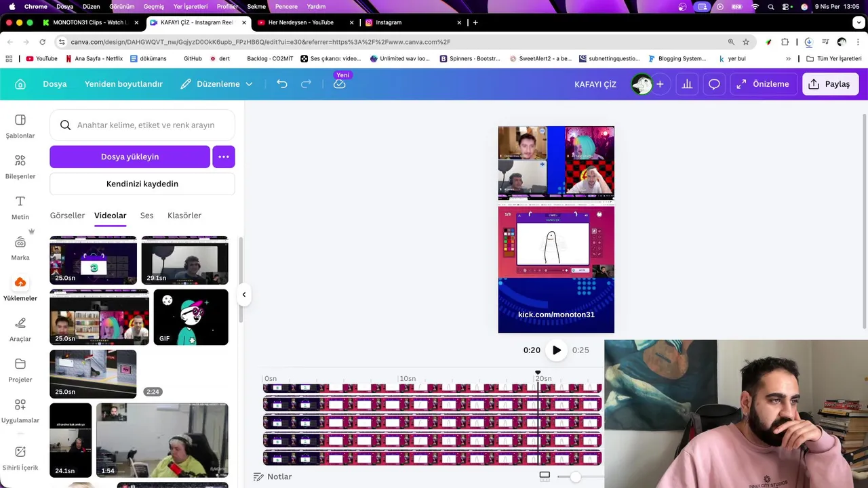Open the Bileşenler sidebar panel
Viewport: 868px width, 488px height.
tap(20, 167)
